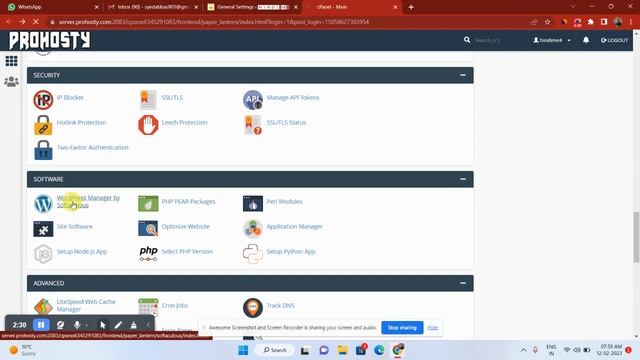This screenshot has width=640, height=360.
Task: Open the Cron Jobs link
Action: [175, 305]
